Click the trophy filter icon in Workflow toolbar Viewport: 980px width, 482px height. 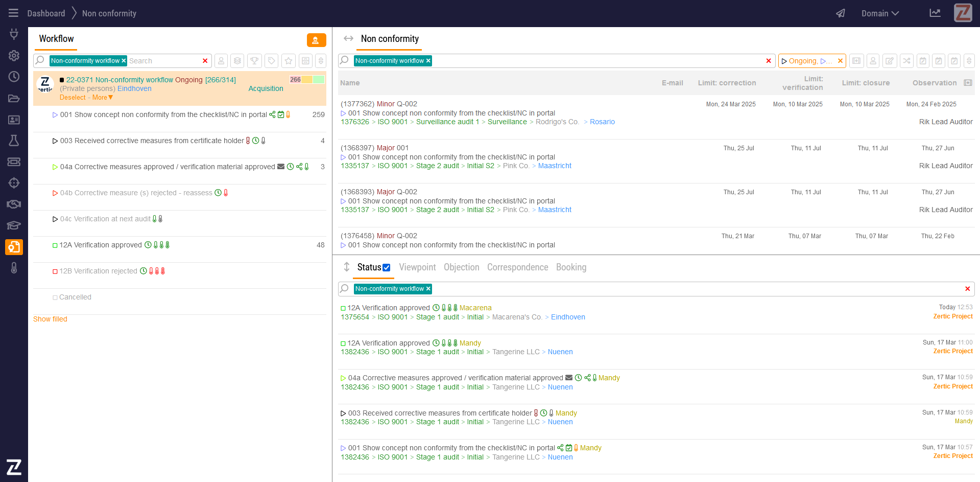click(254, 61)
